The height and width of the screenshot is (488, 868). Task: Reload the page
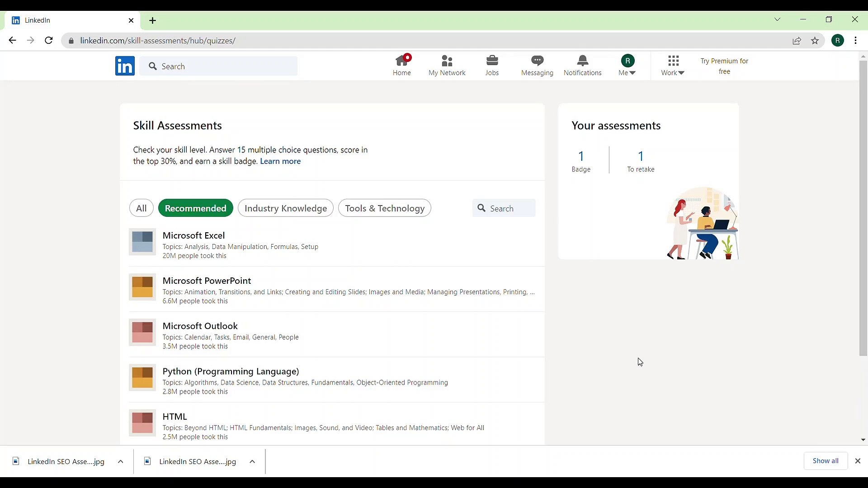click(49, 41)
